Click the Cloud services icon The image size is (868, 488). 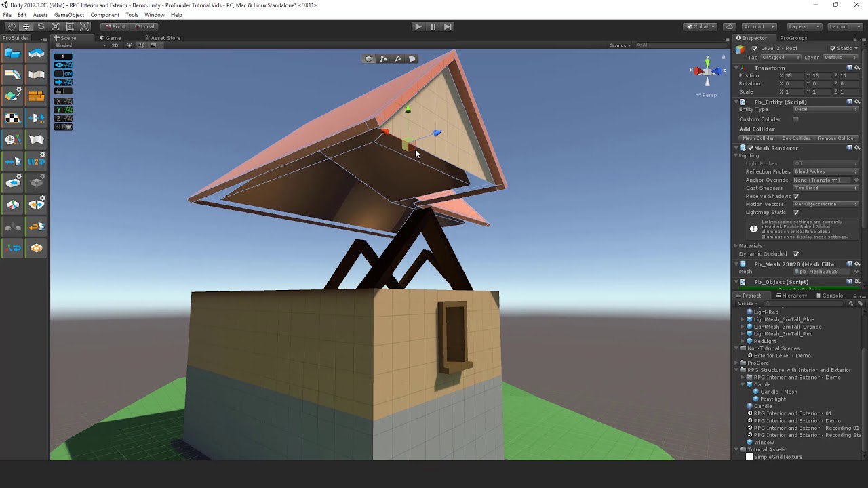pos(730,26)
